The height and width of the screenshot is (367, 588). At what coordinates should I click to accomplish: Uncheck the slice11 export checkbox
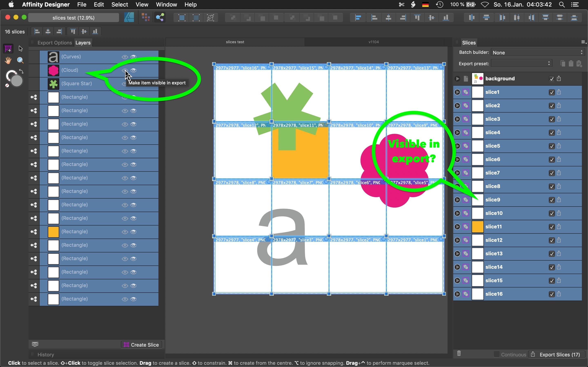click(551, 227)
